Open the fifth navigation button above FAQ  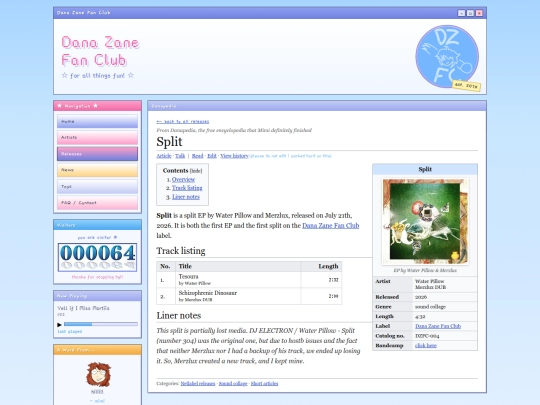[x=97, y=187]
